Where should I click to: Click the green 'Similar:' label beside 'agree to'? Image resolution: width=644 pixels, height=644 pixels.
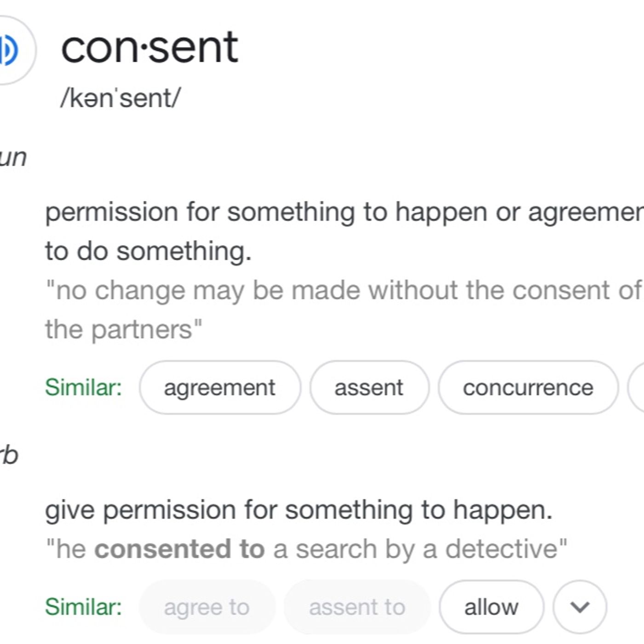point(83,607)
